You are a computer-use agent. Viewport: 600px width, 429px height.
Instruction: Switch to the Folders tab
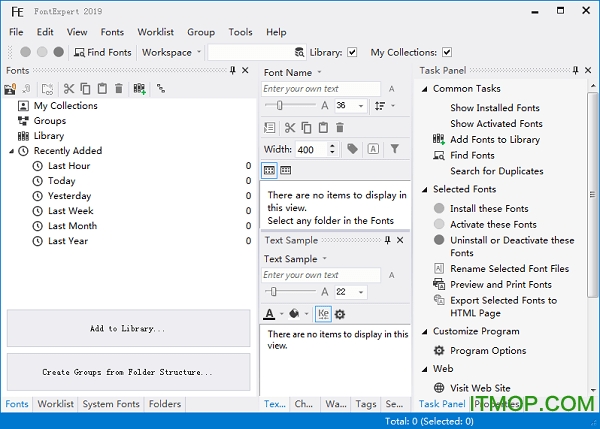165,404
